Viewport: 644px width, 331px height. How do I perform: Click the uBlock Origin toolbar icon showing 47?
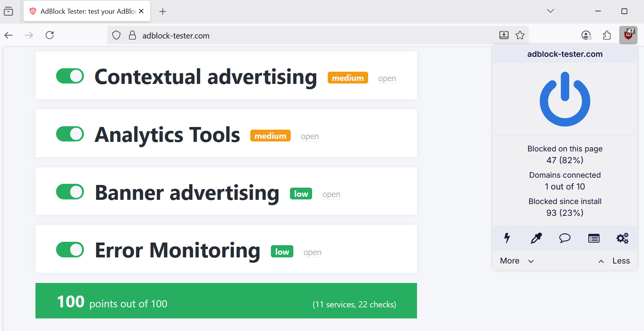[x=628, y=35]
